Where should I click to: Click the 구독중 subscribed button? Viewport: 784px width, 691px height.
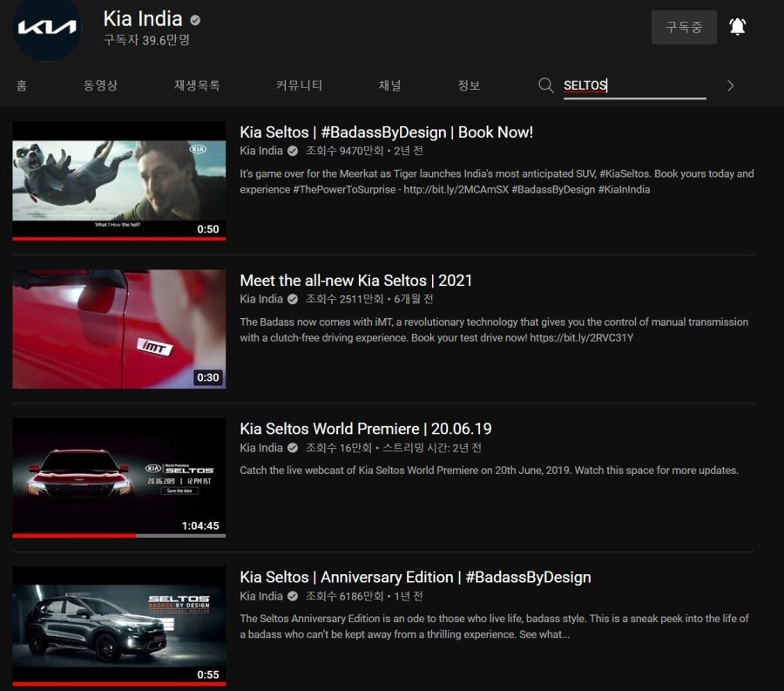click(x=684, y=27)
